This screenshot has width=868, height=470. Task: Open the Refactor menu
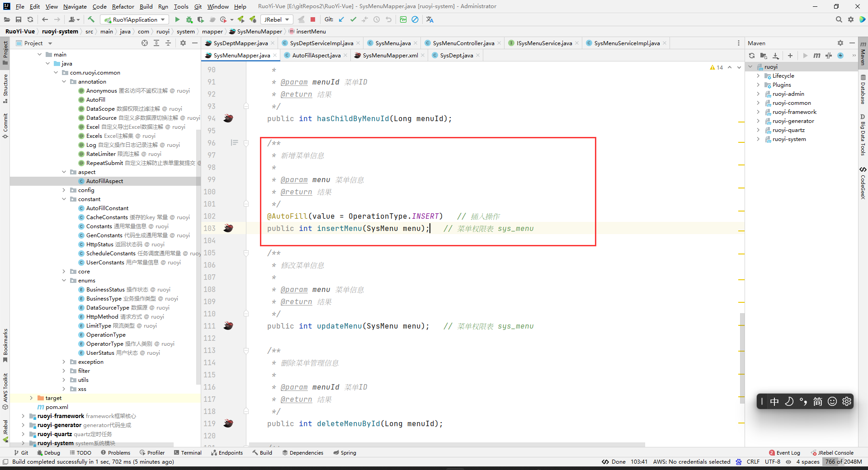point(123,6)
